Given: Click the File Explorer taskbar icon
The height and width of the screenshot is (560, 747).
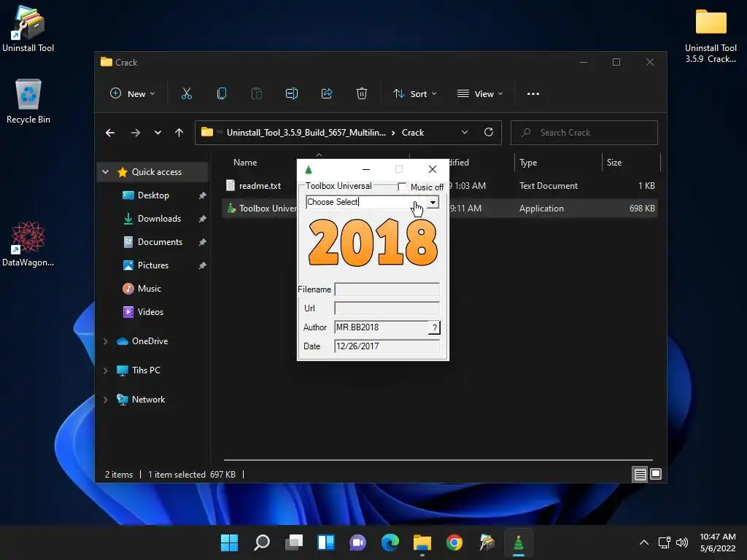Looking at the screenshot, I should pos(422,542).
